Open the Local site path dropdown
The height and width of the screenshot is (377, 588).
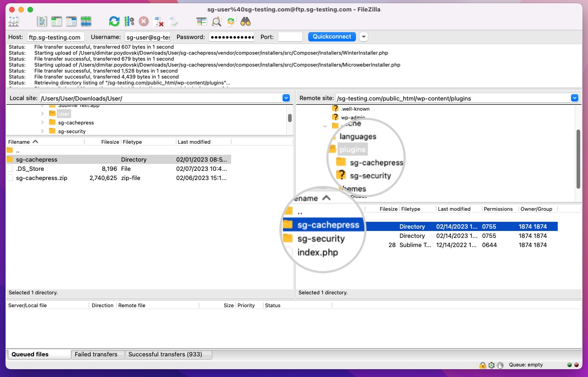(286, 98)
